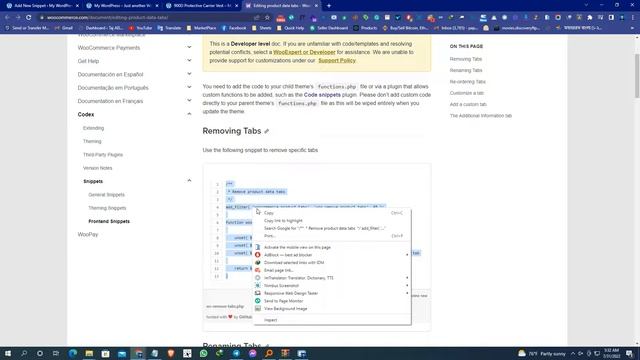Choose Search Google for selected text

(x=332, y=228)
